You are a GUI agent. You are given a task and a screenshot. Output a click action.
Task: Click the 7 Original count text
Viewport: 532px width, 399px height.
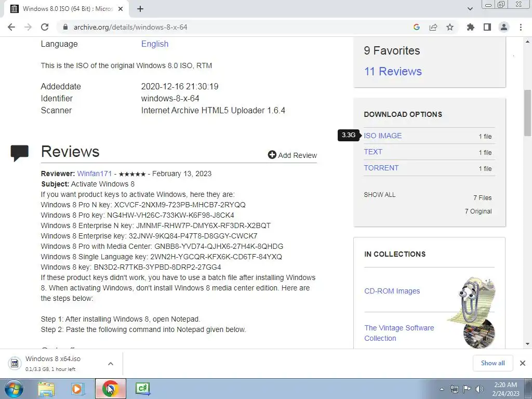478,211
